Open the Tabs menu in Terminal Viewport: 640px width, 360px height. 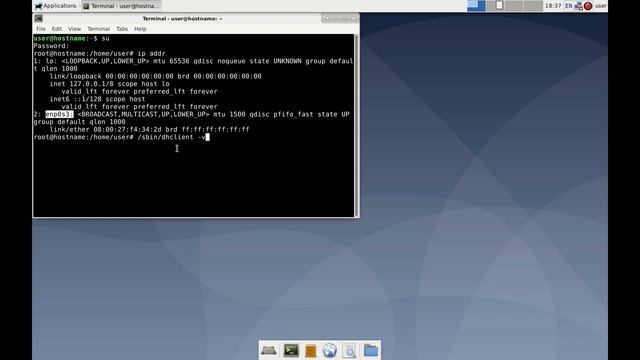click(x=122, y=29)
